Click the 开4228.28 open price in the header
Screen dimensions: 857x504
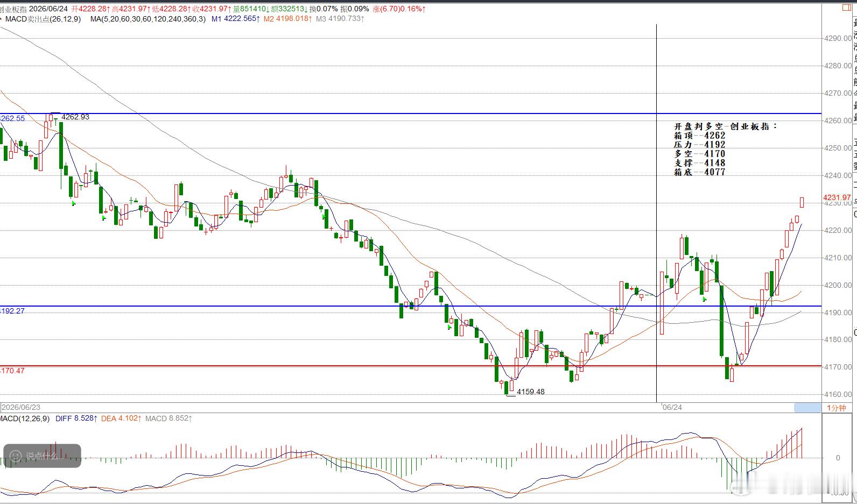point(91,9)
